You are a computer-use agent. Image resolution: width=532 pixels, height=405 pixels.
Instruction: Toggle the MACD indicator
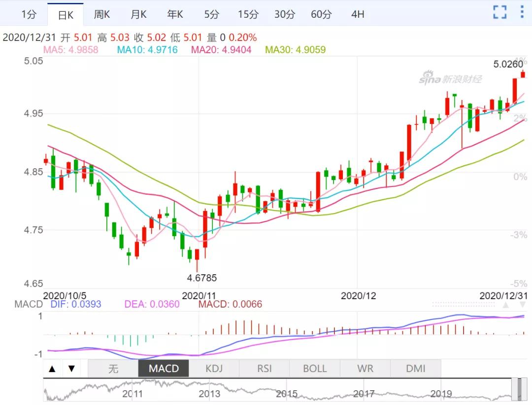[x=164, y=369]
